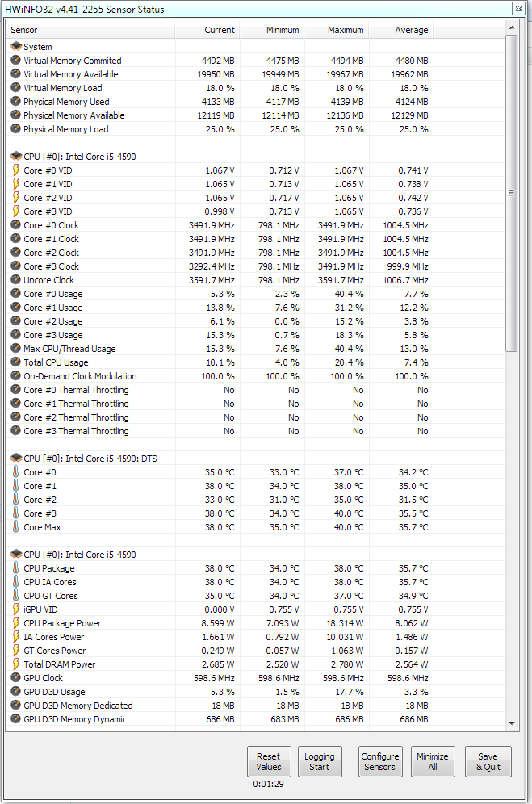The width and height of the screenshot is (532, 804).
Task: Click the vertical scrollbar thumb
Action: point(512,193)
